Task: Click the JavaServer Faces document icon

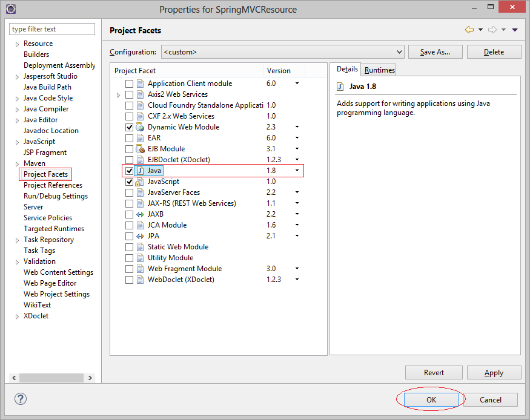Action: 140,192
